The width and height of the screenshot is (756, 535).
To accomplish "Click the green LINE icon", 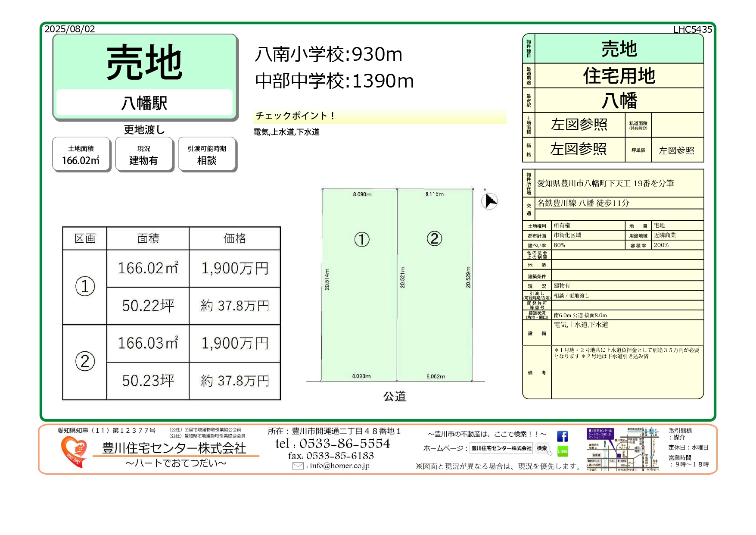I will pos(562,451).
